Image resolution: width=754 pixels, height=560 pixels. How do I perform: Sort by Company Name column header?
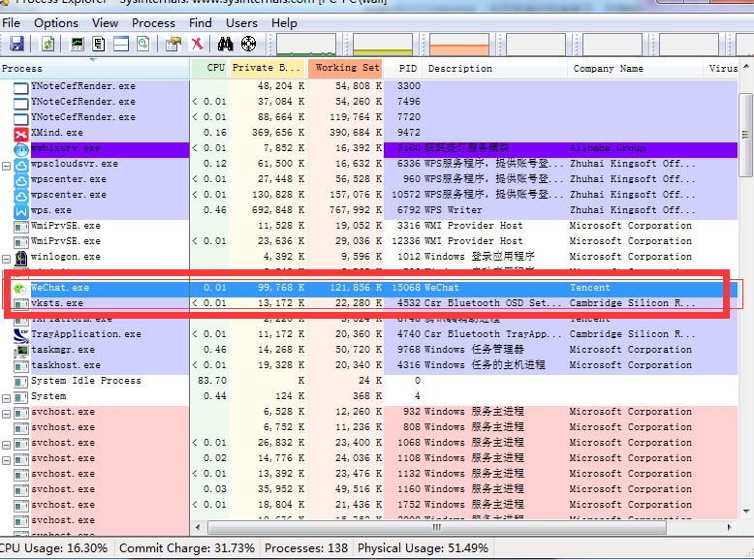coord(635,68)
